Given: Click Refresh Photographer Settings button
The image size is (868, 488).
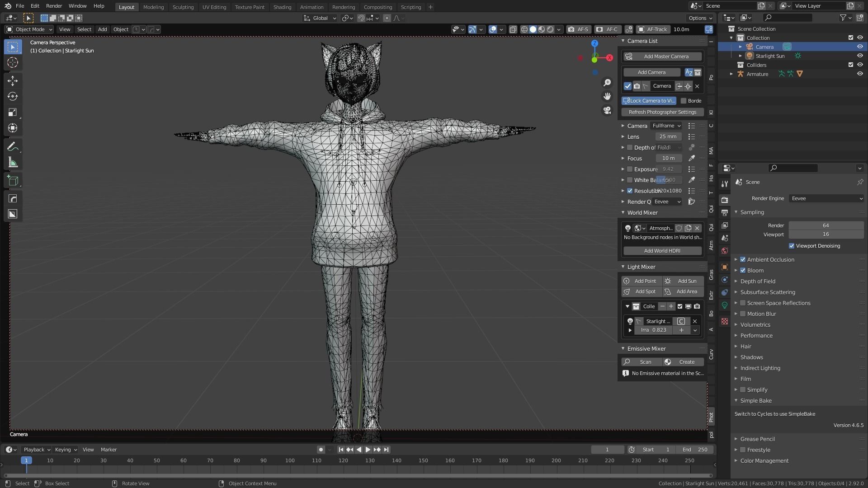Looking at the screenshot, I should point(662,112).
